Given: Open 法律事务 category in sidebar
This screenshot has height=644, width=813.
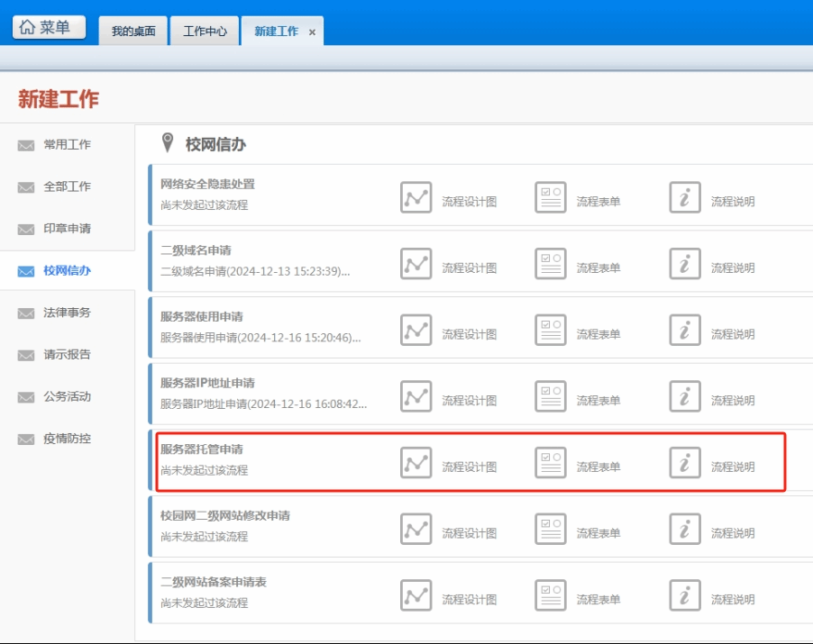Looking at the screenshot, I should click(x=68, y=313).
